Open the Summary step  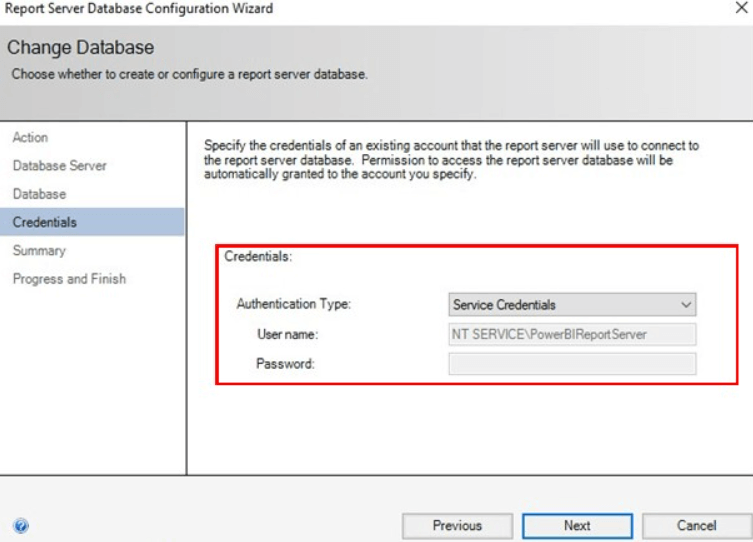coord(39,250)
